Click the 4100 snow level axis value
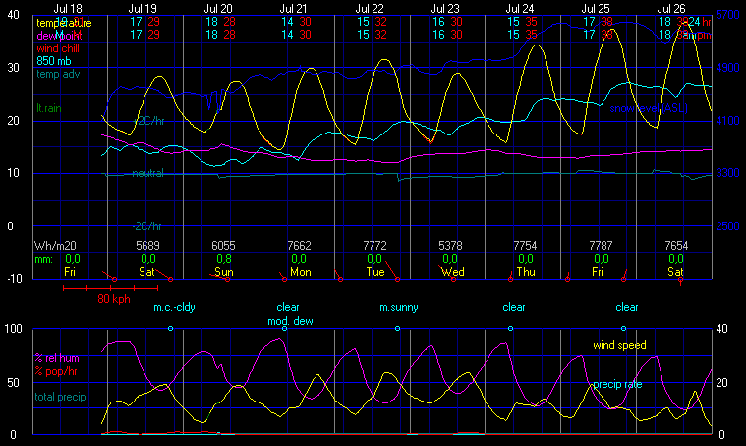The image size is (746, 446). coord(728,121)
